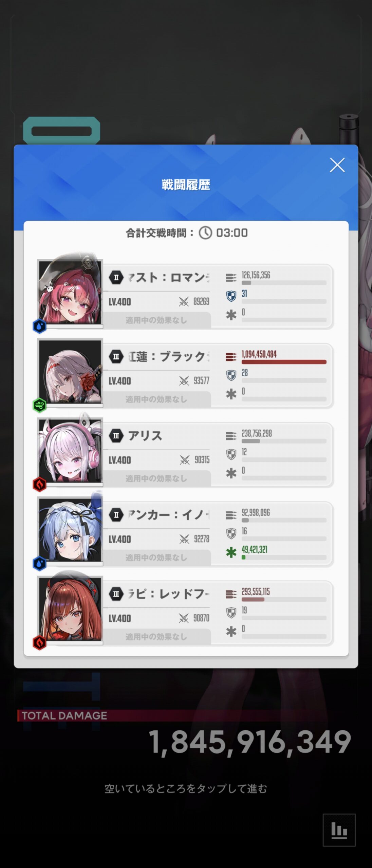The image size is (372, 868).
Task: Select the silver-haired rose character portrait
Action: 70,371
